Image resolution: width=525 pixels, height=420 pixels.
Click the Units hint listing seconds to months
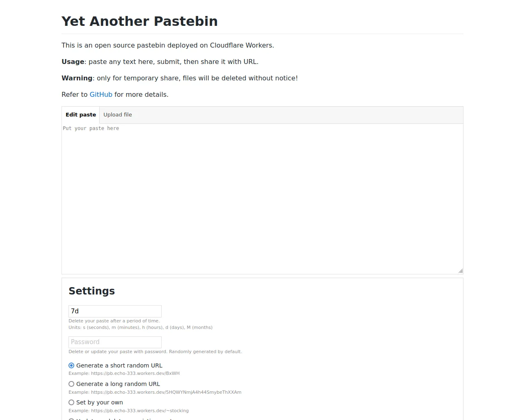[x=140, y=328]
